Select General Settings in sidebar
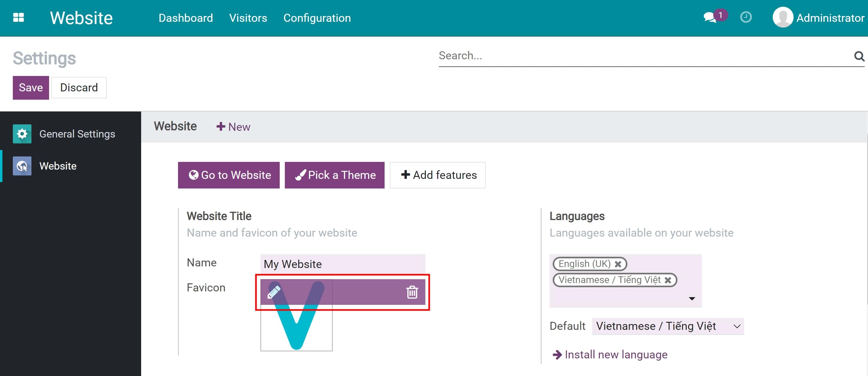Viewport: 868px width, 376px height. 77,134
